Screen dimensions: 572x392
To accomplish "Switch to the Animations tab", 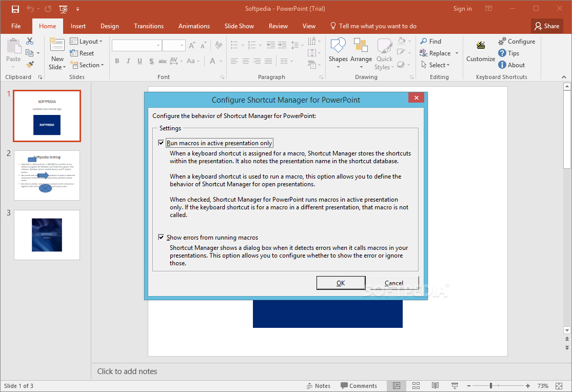I will 194,26.
